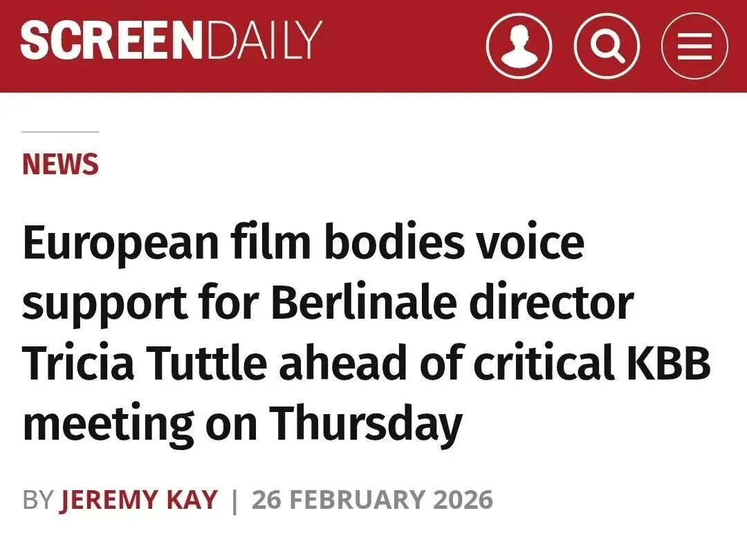
Task: View author Jeremy Kay's page
Action: pyautogui.click(x=139, y=499)
